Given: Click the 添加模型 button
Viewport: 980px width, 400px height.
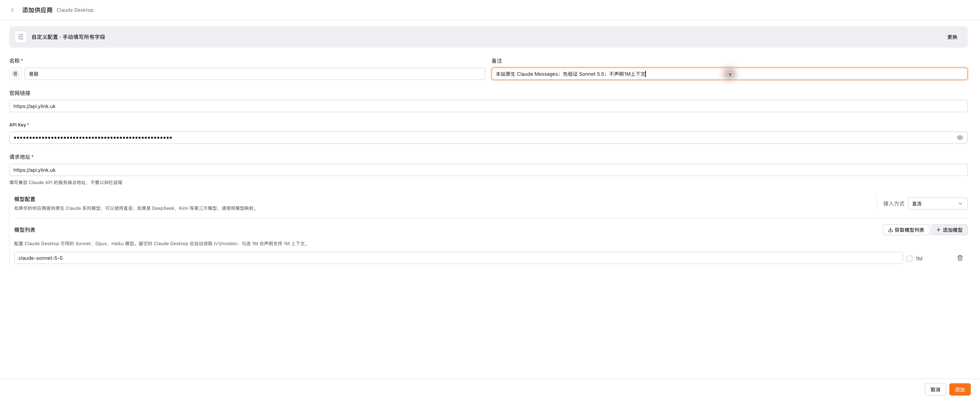Looking at the screenshot, I should point(949,230).
